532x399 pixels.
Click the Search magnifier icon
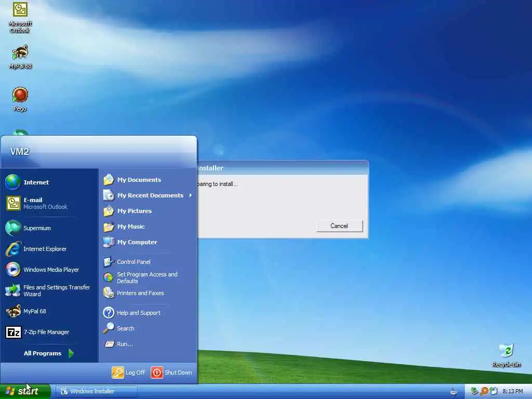click(x=108, y=328)
